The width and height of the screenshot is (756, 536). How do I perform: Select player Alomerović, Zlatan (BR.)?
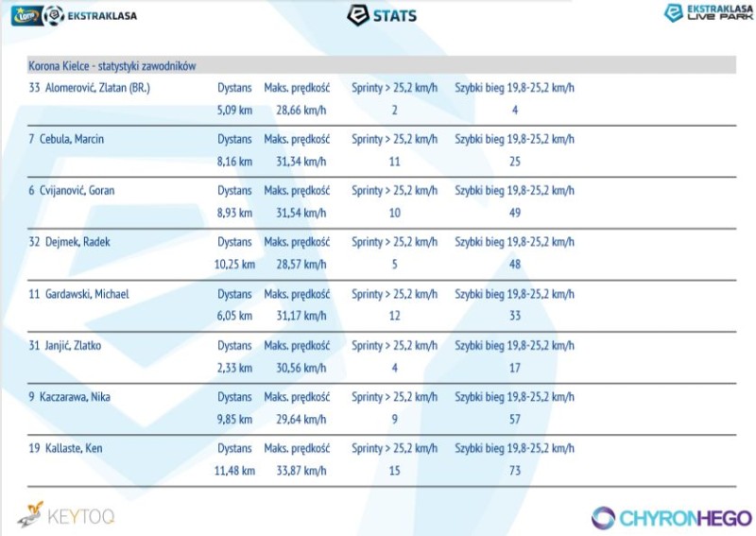(x=97, y=88)
